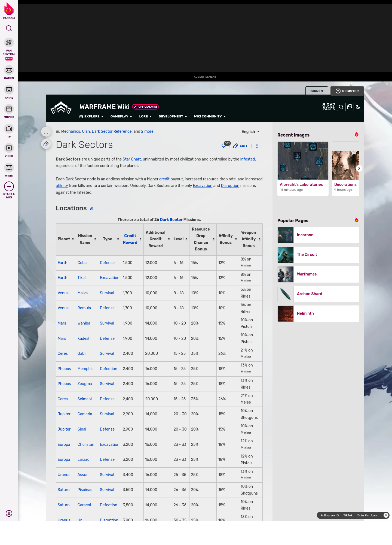This screenshot has width=392, height=545.
Task: Follow the Star Chart link
Action: (132, 159)
